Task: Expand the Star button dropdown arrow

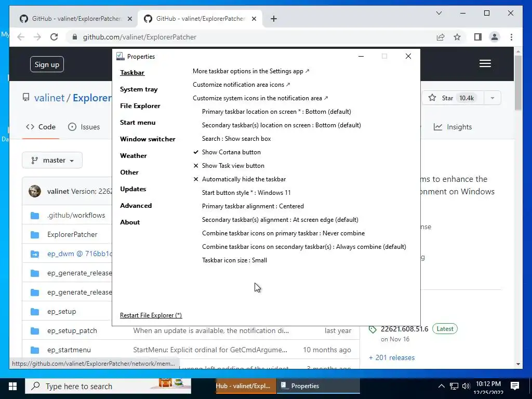Action: pos(493,98)
